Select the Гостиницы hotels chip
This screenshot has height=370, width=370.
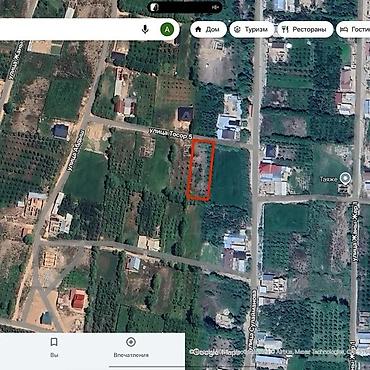point(353,29)
